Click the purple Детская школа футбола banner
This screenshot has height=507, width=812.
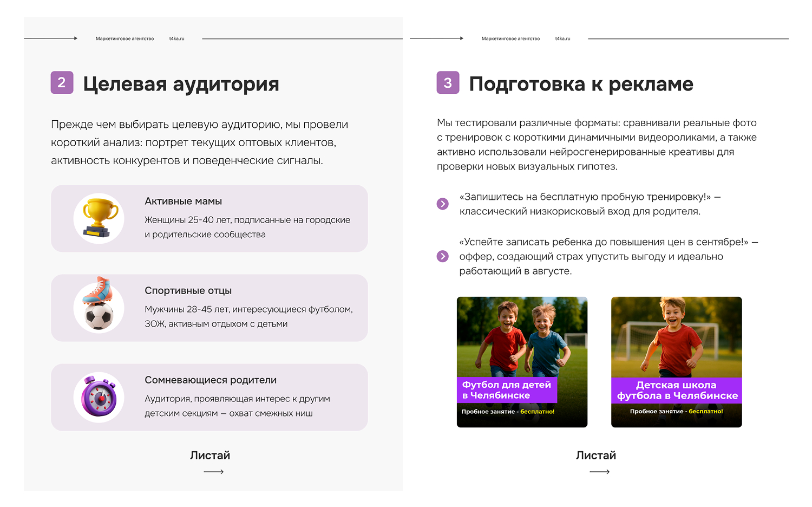tap(677, 391)
